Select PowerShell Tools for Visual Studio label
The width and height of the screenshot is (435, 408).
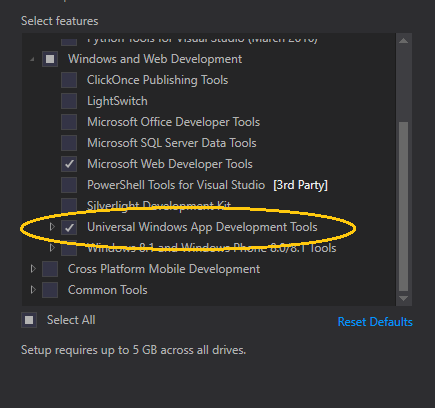click(176, 185)
